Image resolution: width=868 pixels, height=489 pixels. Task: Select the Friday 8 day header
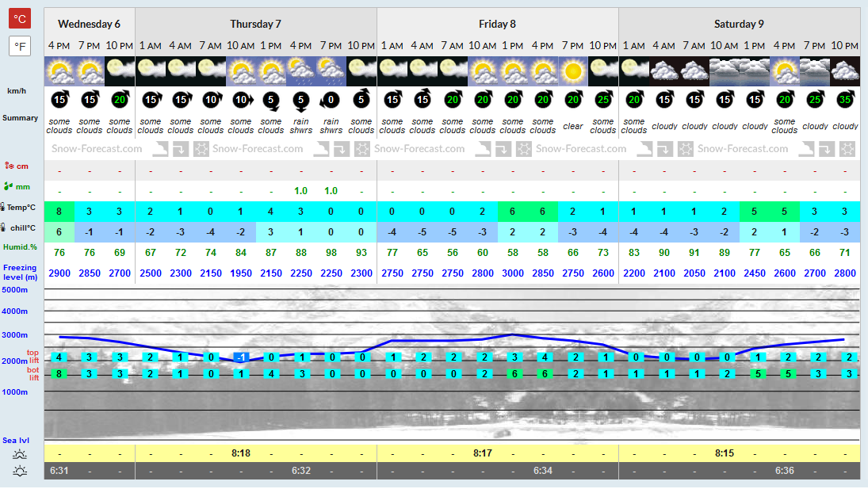pyautogui.click(x=497, y=24)
